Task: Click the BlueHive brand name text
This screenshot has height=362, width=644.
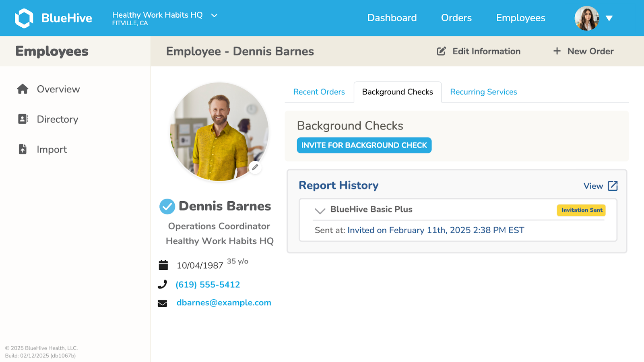Action: point(67,18)
